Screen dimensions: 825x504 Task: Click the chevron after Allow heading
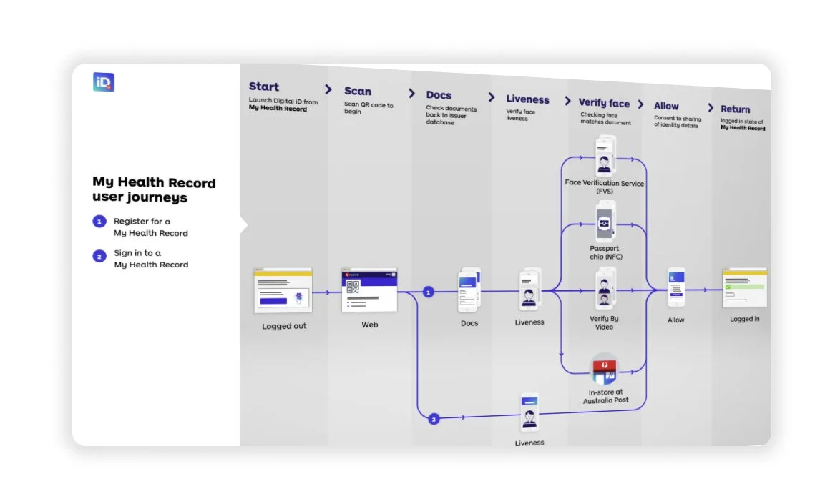pyautogui.click(x=711, y=108)
